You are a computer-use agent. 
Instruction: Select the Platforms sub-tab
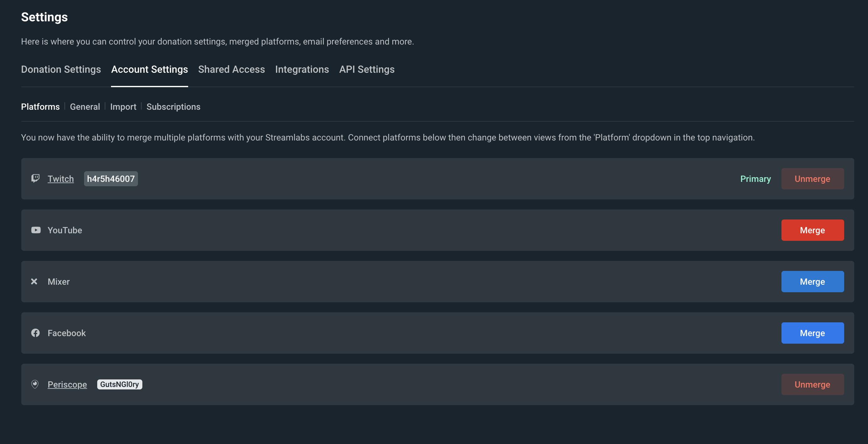click(40, 107)
